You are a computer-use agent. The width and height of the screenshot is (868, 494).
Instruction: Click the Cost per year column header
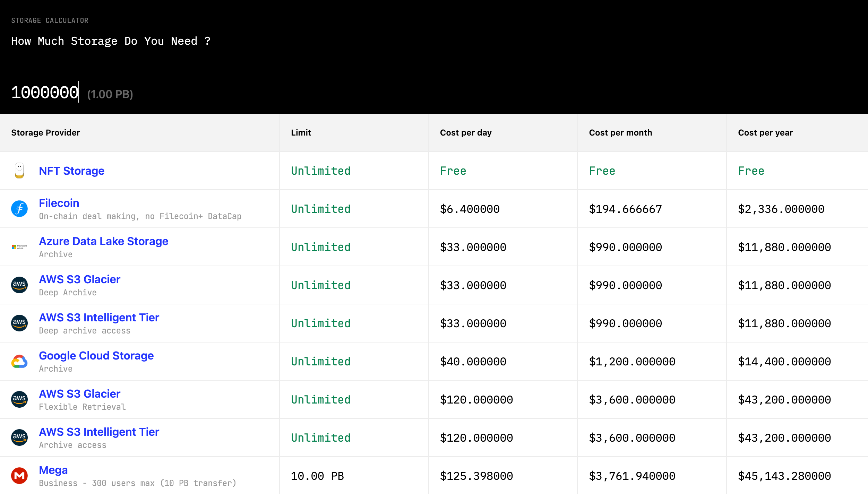(765, 132)
